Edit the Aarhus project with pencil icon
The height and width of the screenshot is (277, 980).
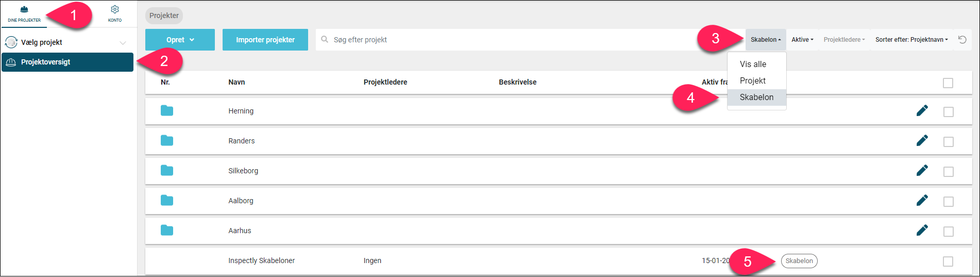pos(922,230)
